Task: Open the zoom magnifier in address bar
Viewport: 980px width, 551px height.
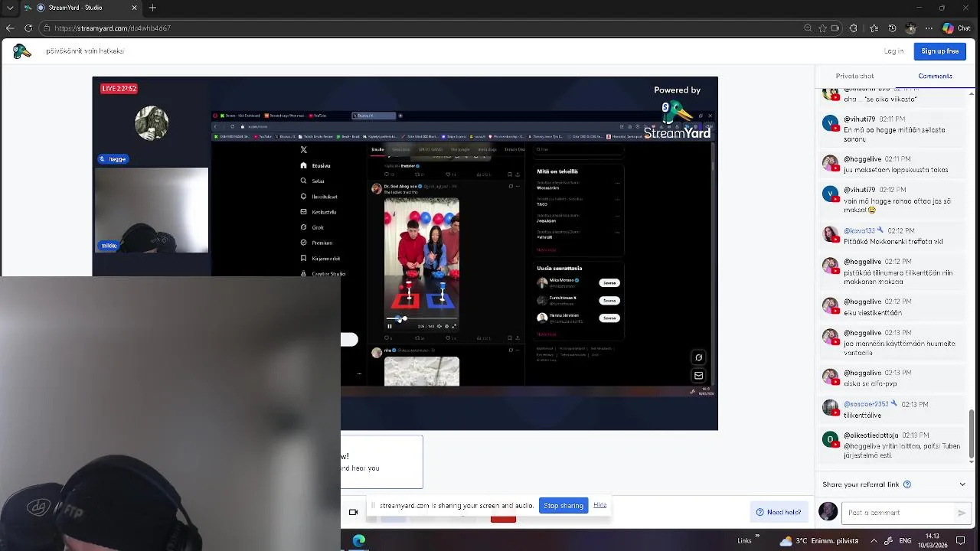Action: 808,28
